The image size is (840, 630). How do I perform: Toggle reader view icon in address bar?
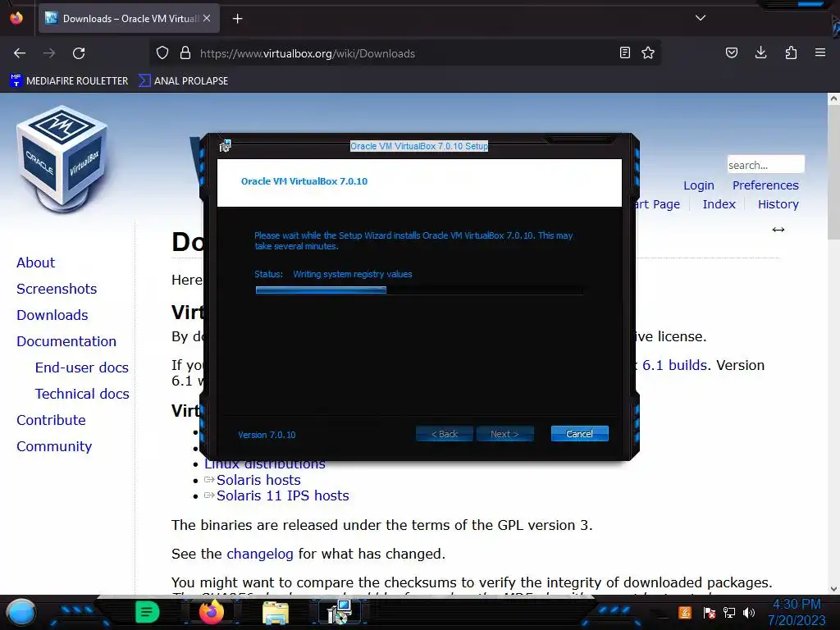624,52
